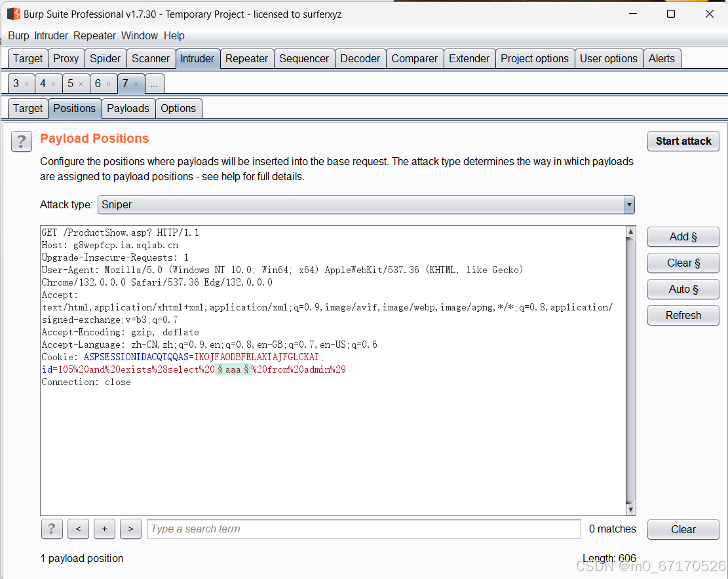The width and height of the screenshot is (728, 579).
Task: Go to next search match arrow
Action: [x=130, y=529]
